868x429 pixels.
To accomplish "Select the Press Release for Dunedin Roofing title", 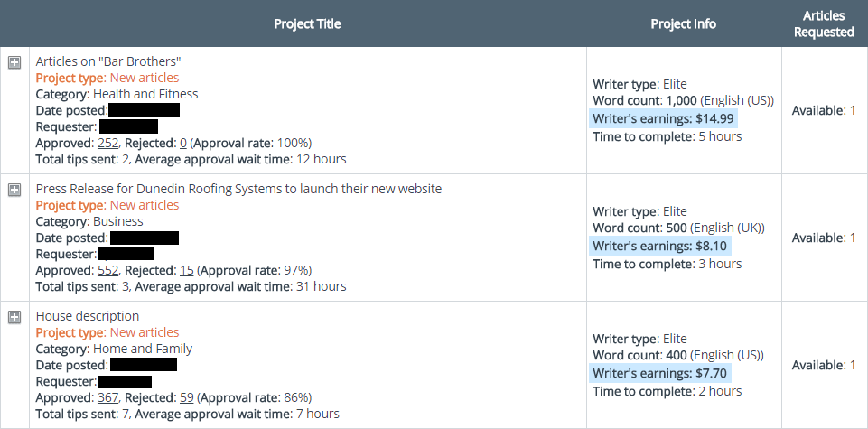I will coord(238,189).
